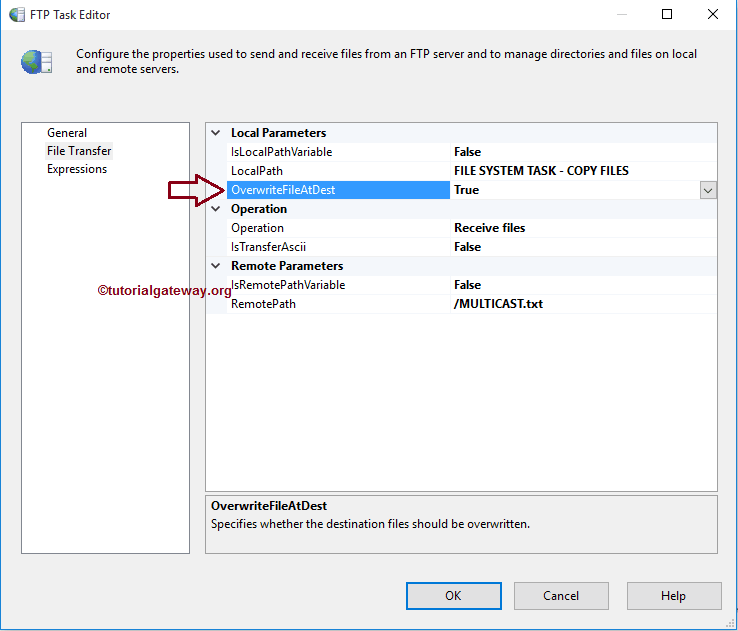The image size is (738, 631).
Task: Select the LocalPath property name
Action: click(257, 171)
